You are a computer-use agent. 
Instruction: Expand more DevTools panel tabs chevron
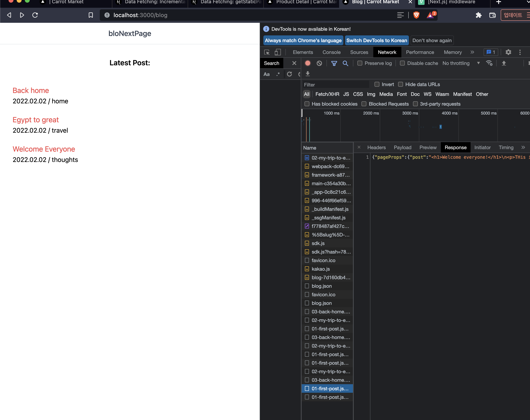click(472, 52)
